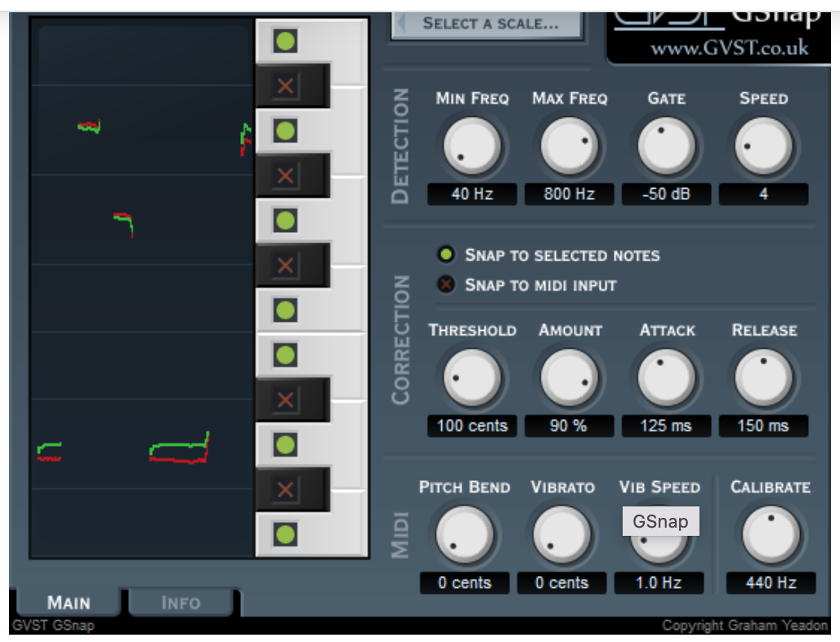Enable the F# black key note
This screenshot has width=840, height=642.
tap(285, 265)
